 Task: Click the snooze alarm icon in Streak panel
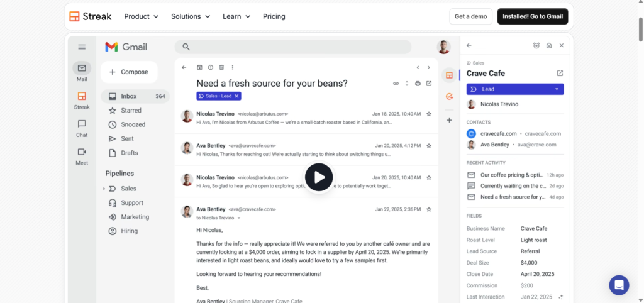tap(536, 45)
